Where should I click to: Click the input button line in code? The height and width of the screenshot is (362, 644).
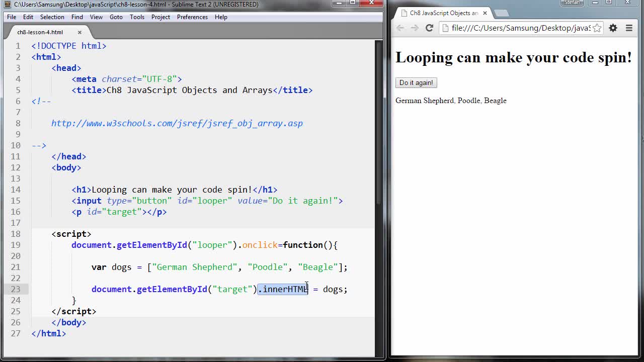207,201
